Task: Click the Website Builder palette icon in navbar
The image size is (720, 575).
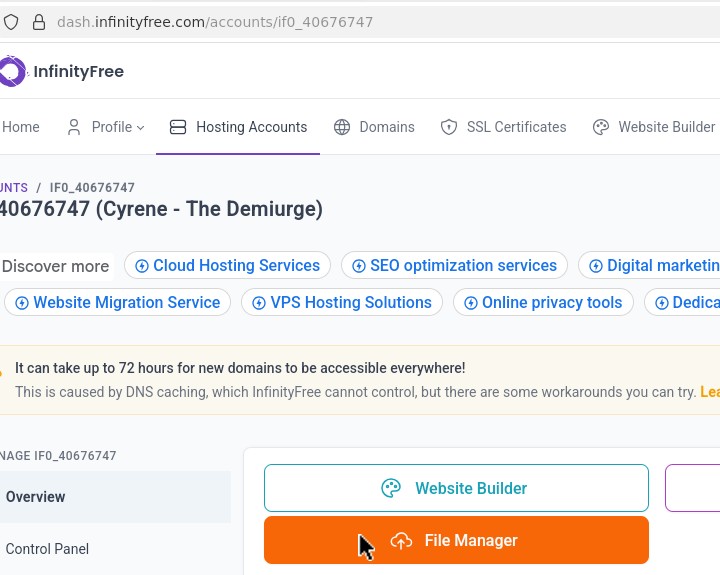Action: point(601,127)
